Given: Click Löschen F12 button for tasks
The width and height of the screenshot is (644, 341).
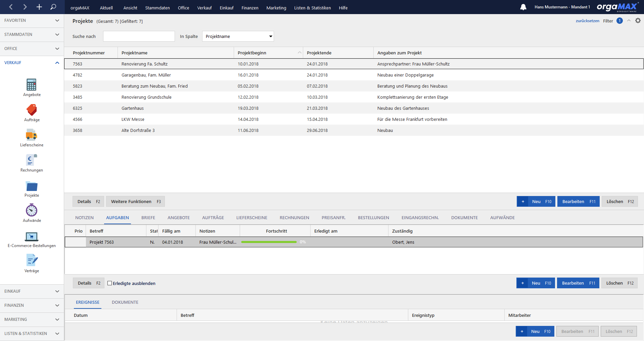Looking at the screenshot, I should pos(619,283).
